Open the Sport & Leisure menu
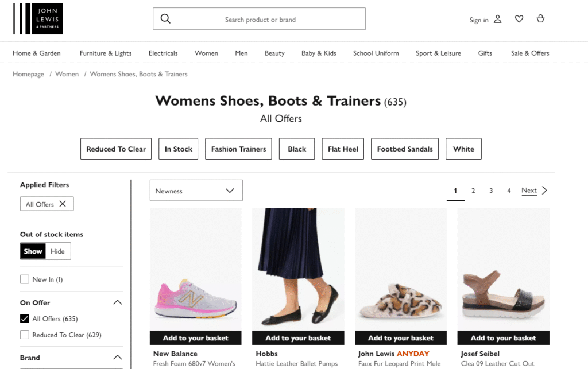Image resolution: width=588 pixels, height=369 pixels. pyautogui.click(x=438, y=53)
